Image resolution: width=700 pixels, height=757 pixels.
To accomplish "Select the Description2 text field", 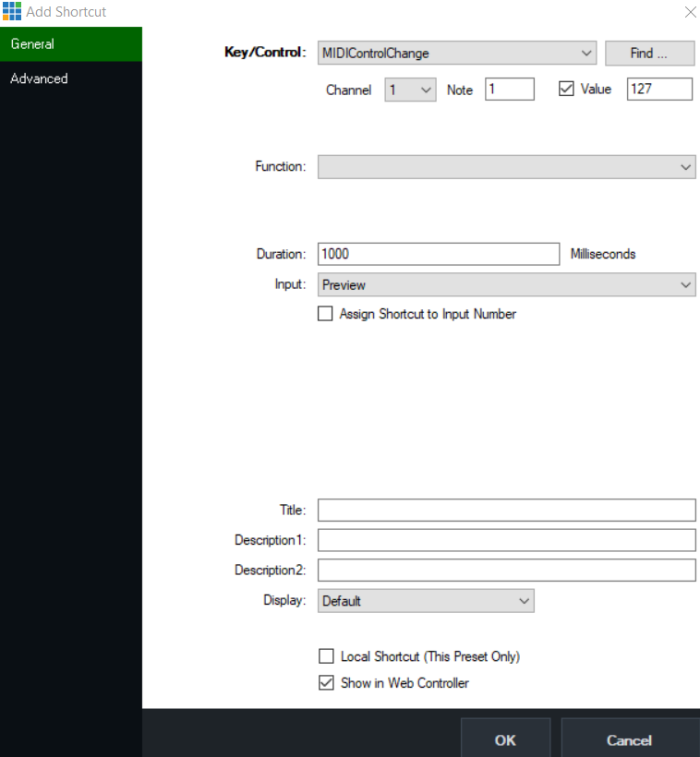I will [x=506, y=571].
